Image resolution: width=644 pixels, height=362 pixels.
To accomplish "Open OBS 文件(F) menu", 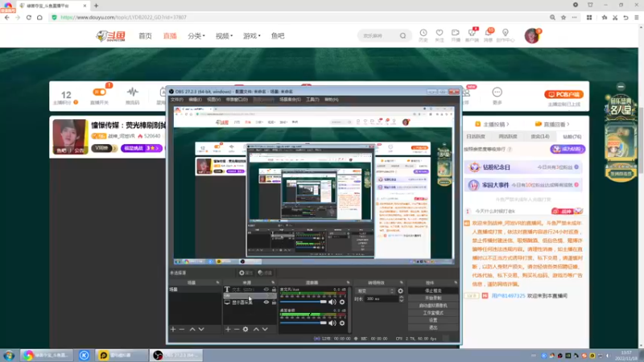I will click(x=177, y=99).
